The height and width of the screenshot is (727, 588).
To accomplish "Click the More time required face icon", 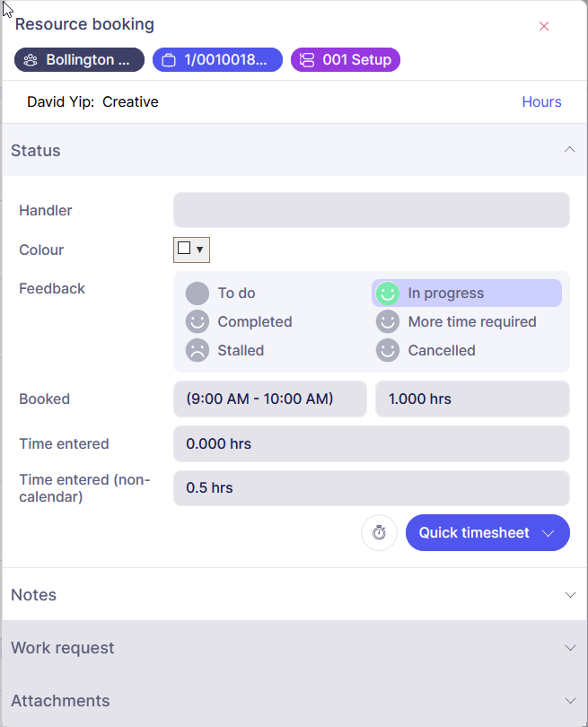I will 387,322.
